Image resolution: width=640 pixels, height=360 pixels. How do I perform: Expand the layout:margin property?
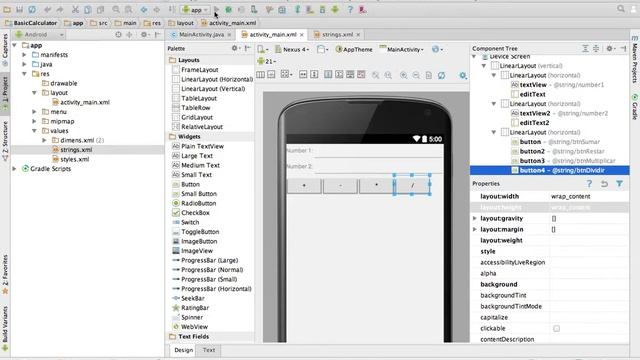(475, 229)
